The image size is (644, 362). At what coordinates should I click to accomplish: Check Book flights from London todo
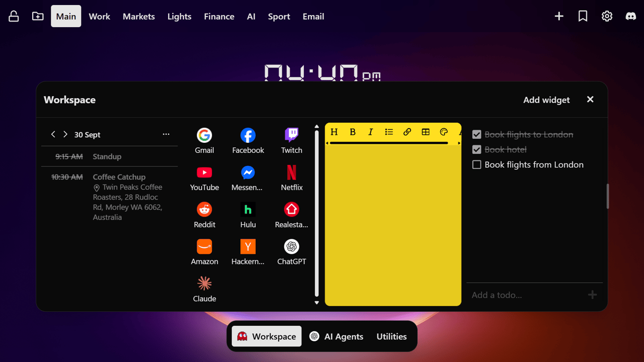476,164
